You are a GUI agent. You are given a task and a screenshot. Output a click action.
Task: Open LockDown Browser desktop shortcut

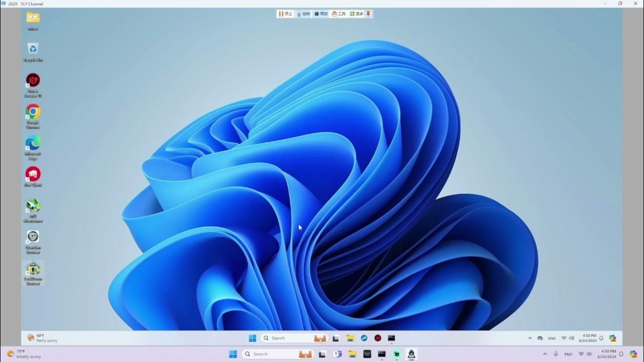33,273
